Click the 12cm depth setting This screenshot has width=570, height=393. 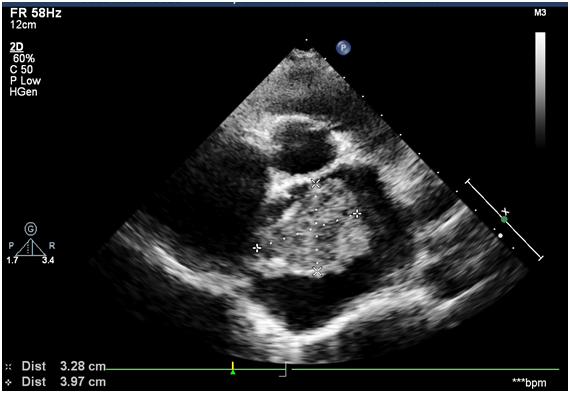(x=23, y=25)
